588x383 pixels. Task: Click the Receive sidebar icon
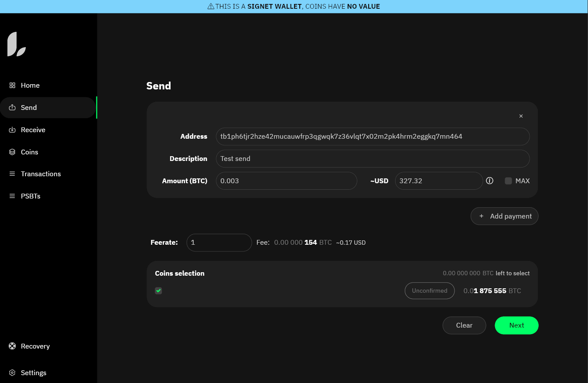pyautogui.click(x=12, y=130)
